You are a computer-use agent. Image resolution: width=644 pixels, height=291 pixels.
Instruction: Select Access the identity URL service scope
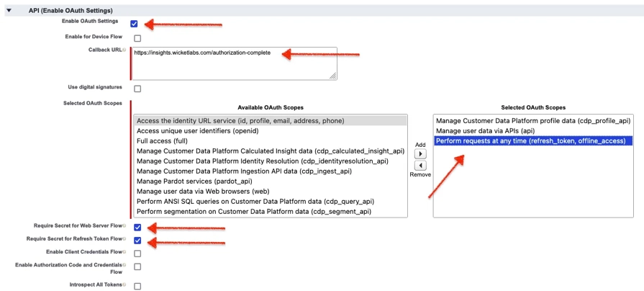tap(240, 121)
